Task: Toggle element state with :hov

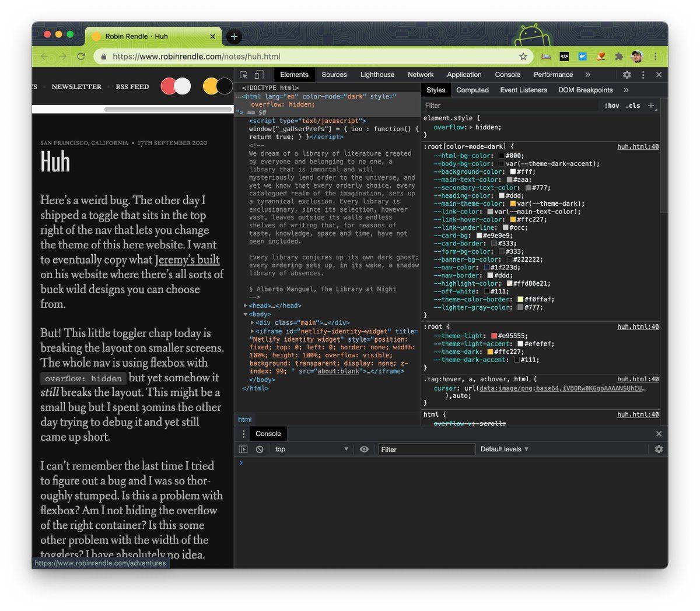Action: click(x=611, y=106)
